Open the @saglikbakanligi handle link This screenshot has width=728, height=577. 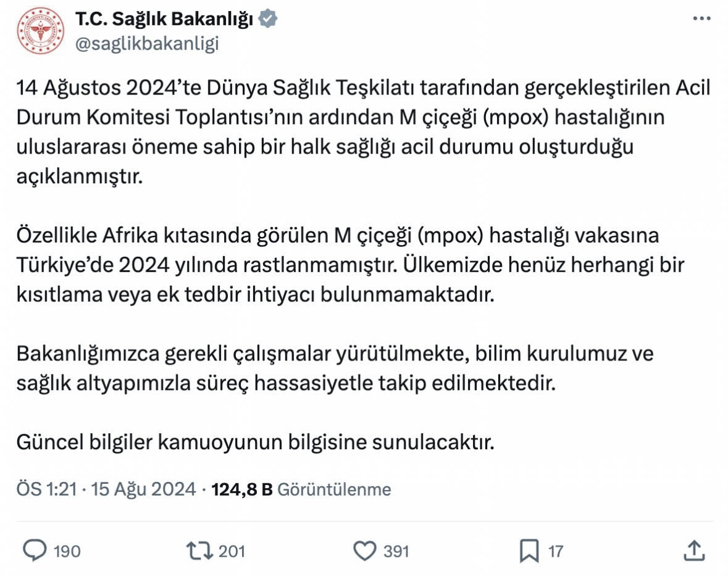(x=147, y=44)
